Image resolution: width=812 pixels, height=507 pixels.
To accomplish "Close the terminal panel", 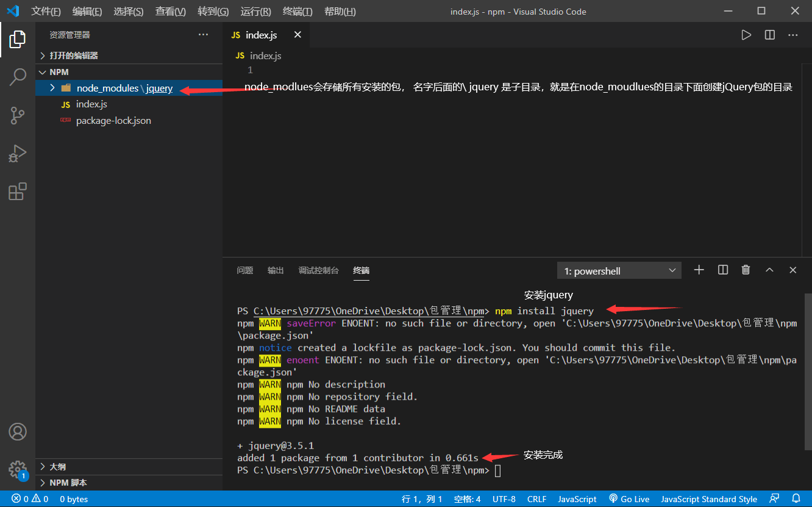I will (x=793, y=270).
